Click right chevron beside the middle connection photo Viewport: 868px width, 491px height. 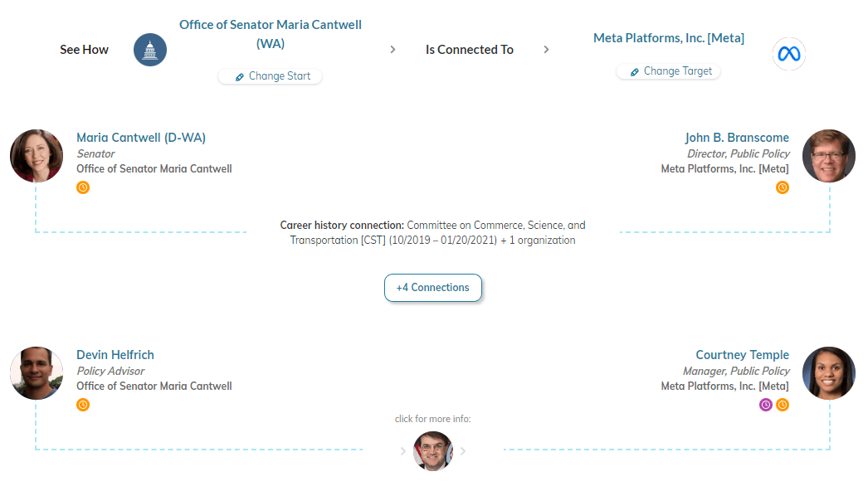pyautogui.click(x=463, y=451)
